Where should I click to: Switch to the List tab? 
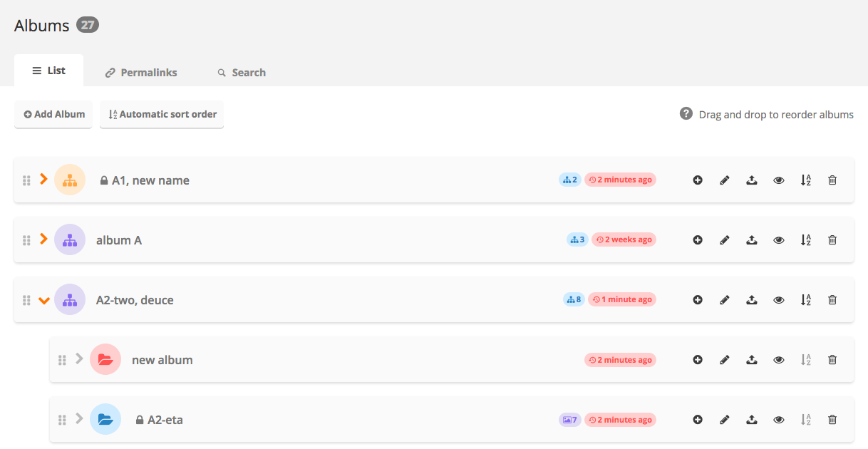[48, 71]
